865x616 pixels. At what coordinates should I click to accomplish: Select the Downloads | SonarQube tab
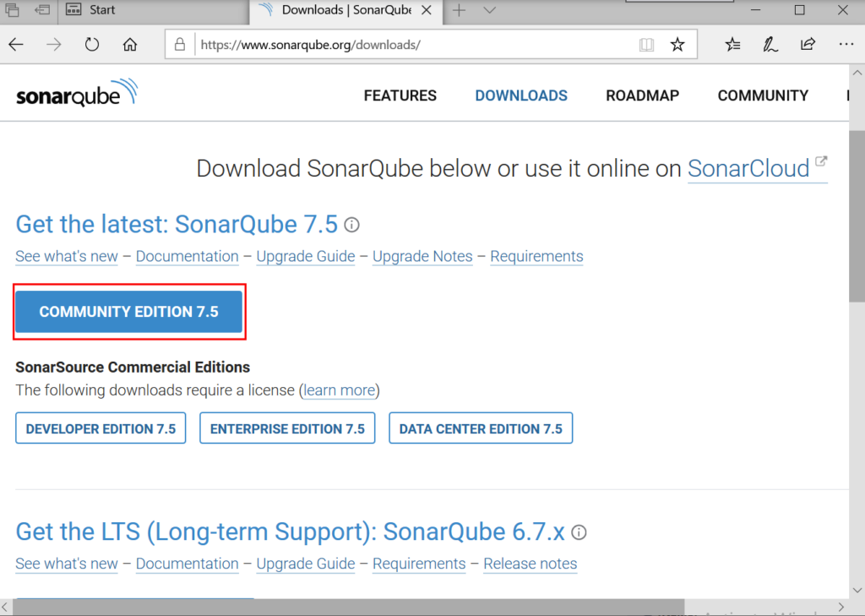(346, 10)
